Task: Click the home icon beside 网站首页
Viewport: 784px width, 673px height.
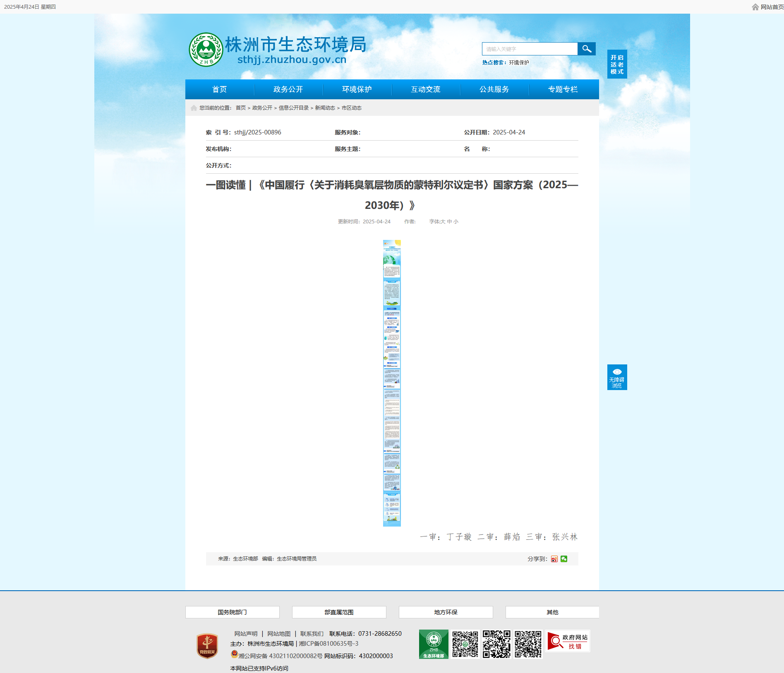Action: click(x=755, y=7)
